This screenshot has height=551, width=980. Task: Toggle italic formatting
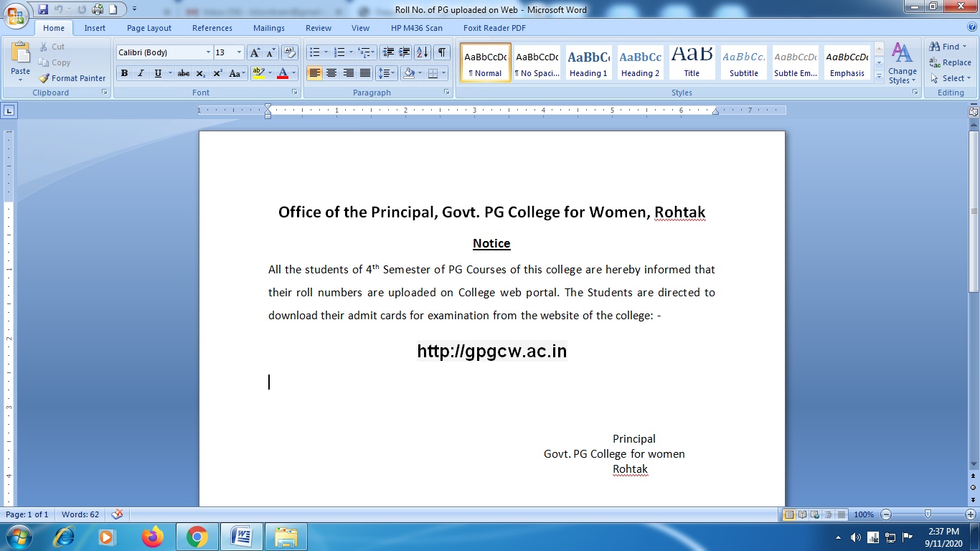tap(141, 73)
